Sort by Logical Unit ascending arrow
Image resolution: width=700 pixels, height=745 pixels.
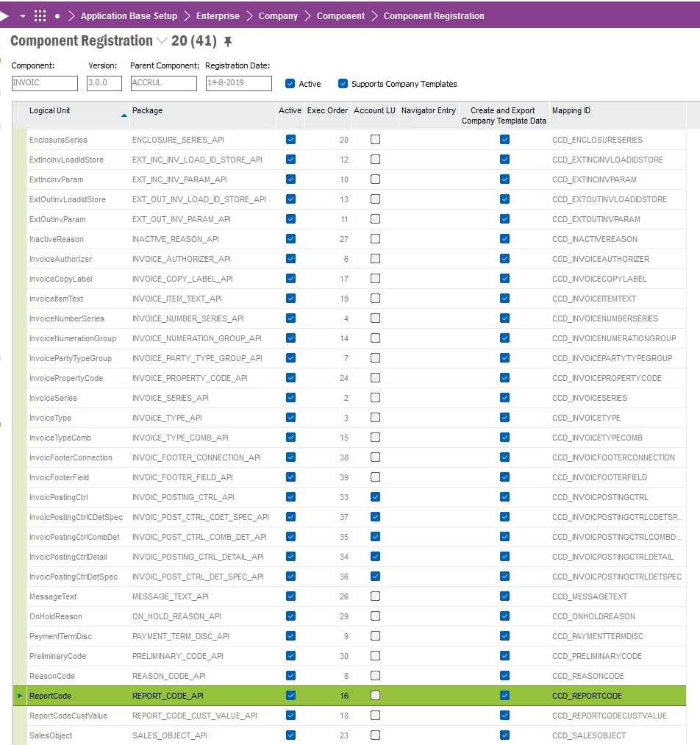point(124,115)
